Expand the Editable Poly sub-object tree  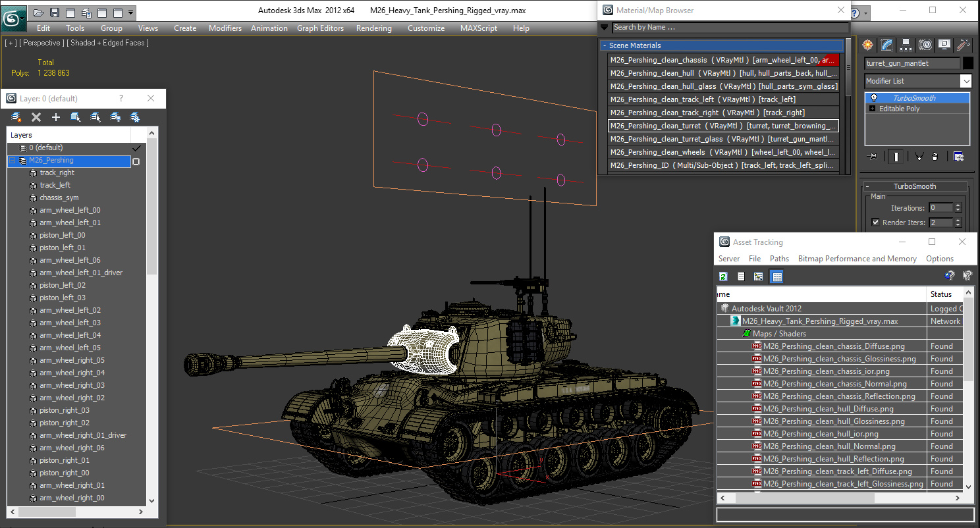tap(873, 109)
